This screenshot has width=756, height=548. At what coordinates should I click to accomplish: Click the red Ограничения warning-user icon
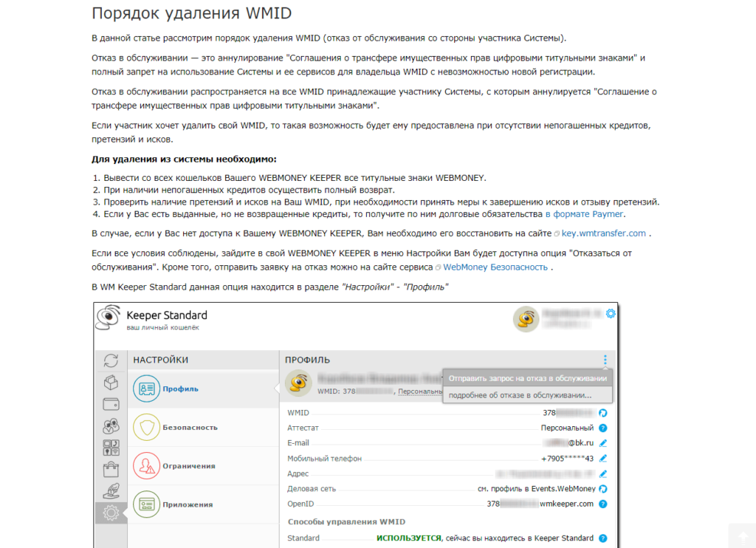tap(147, 466)
